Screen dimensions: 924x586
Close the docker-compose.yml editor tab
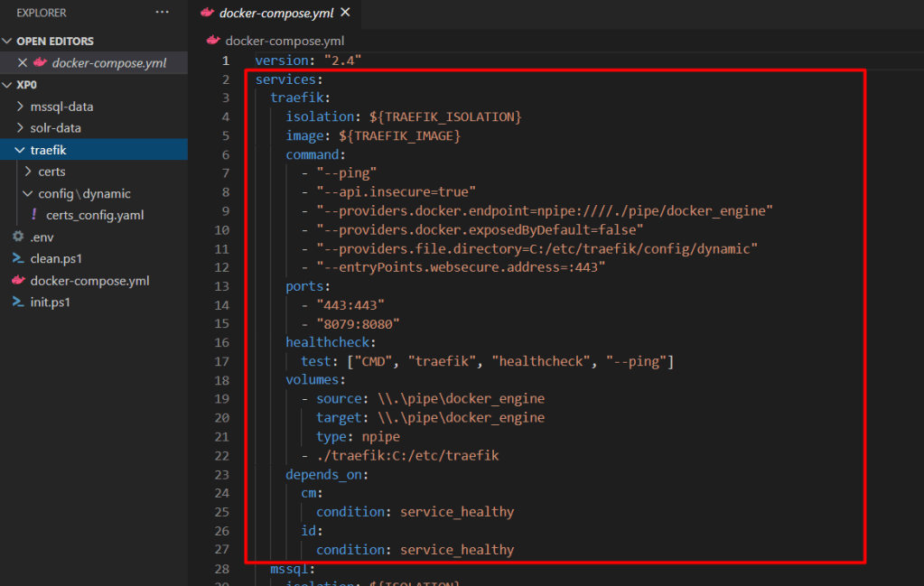tap(345, 13)
